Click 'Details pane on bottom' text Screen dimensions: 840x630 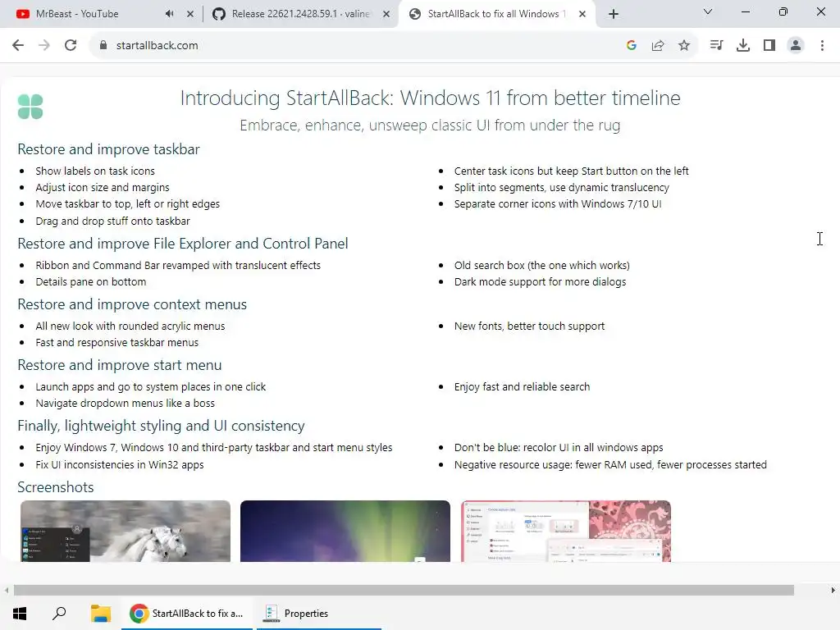tap(90, 282)
